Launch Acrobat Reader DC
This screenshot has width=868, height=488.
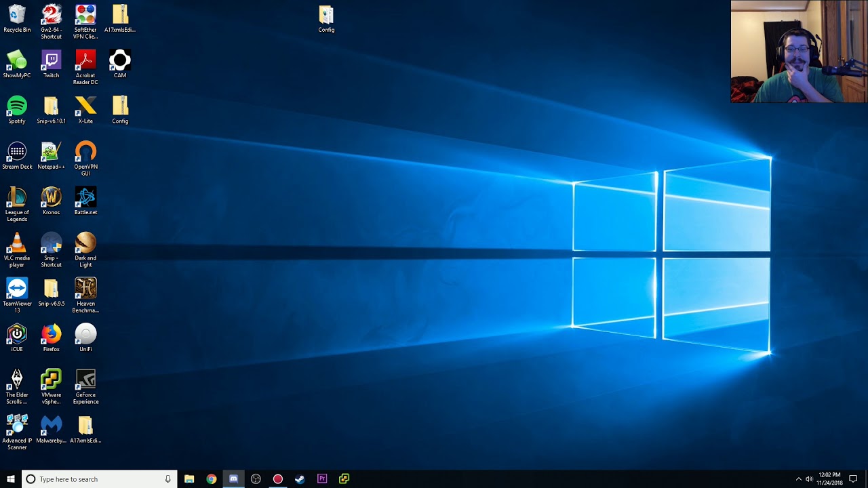click(x=85, y=68)
